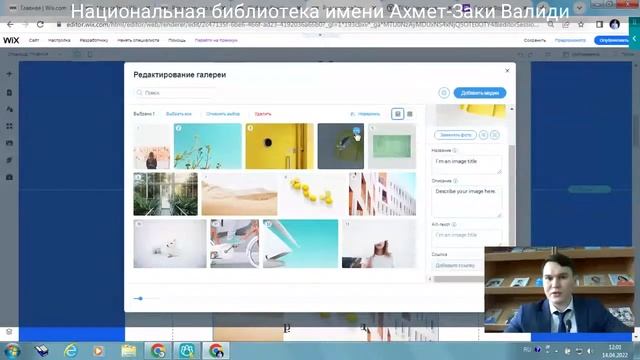The image size is (640, 360).
Task: Reload the browser page
Action: click(40, 24)
